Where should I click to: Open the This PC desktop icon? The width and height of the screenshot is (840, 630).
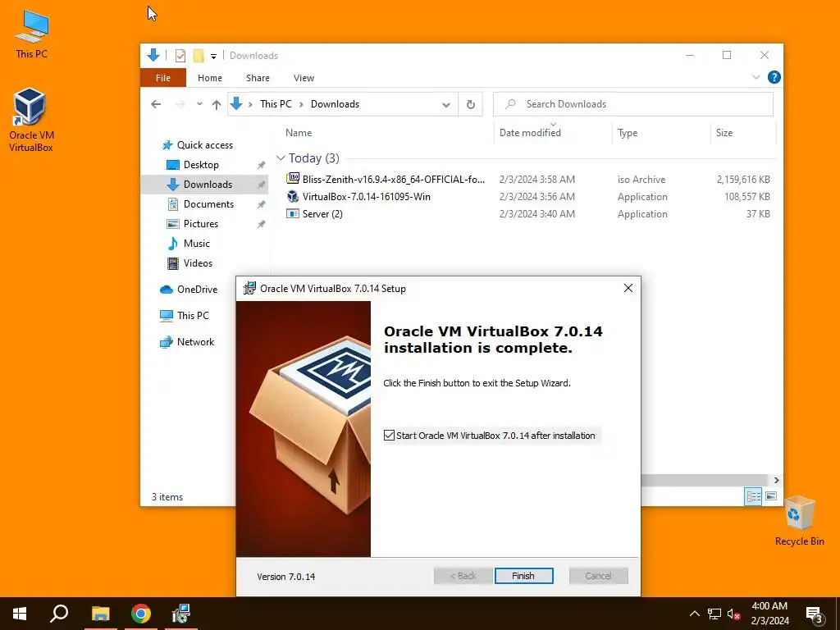(x=32, y=34)
